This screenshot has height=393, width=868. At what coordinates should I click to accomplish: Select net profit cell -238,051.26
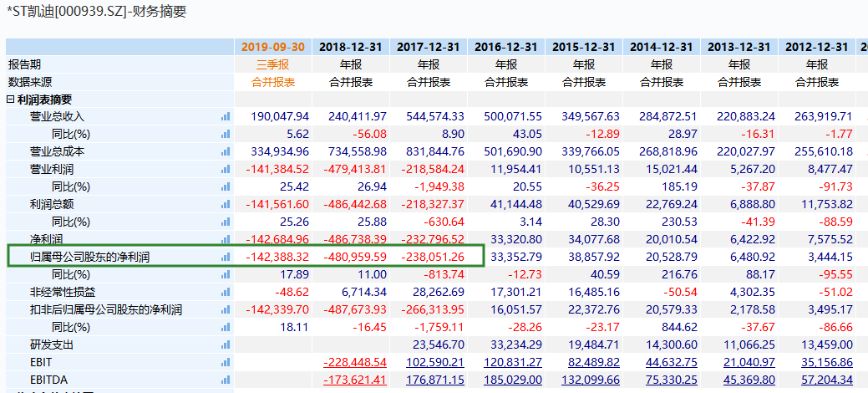(433, 258)
